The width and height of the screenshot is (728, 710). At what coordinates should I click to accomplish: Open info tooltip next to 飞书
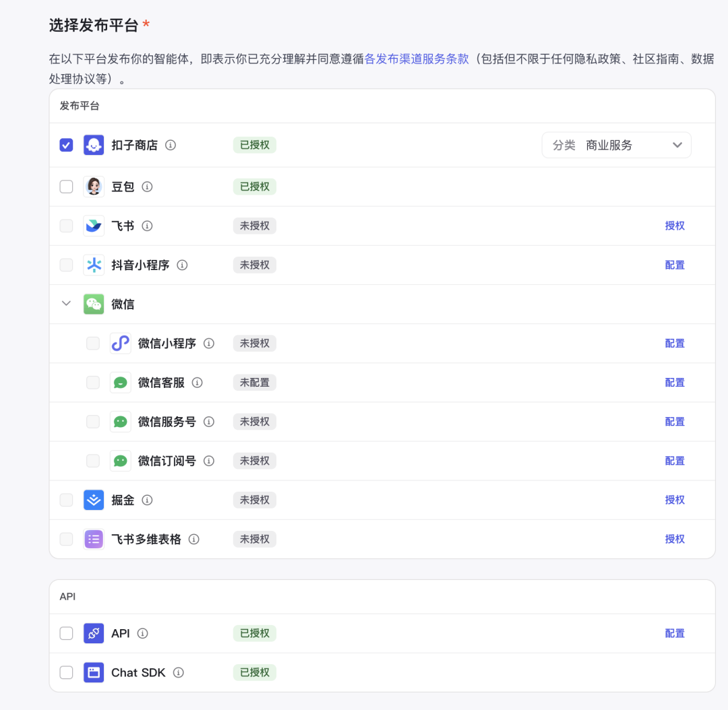pos(147,226)
